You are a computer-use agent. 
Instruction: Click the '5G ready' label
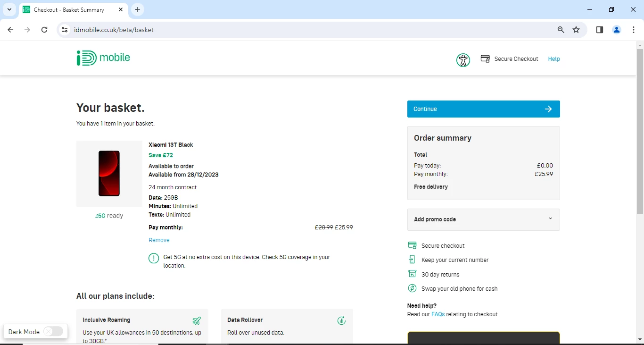click(109, 216)
